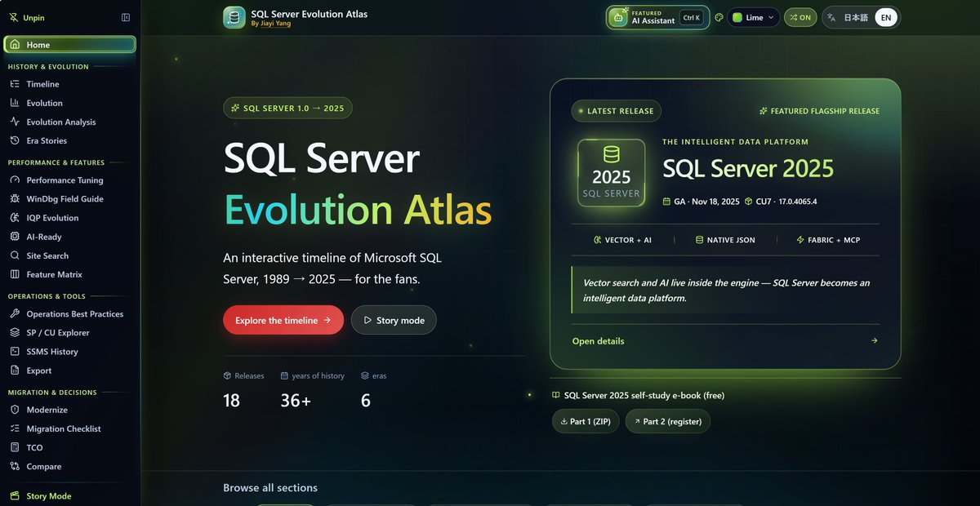Collapse sidebar with the panel icon

[126, 17]
